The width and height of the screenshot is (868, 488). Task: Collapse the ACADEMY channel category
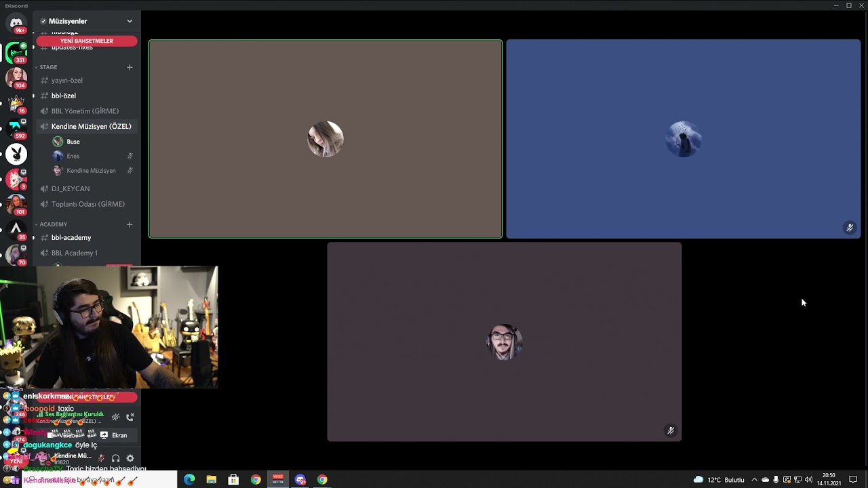pyautogui.click(x=53, y=224)
